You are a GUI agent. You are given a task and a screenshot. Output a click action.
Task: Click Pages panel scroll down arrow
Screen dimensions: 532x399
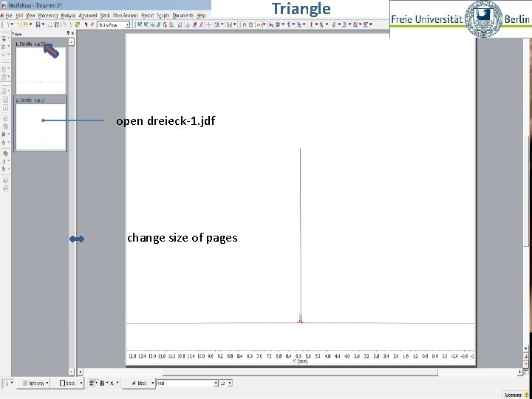point(71,372)
